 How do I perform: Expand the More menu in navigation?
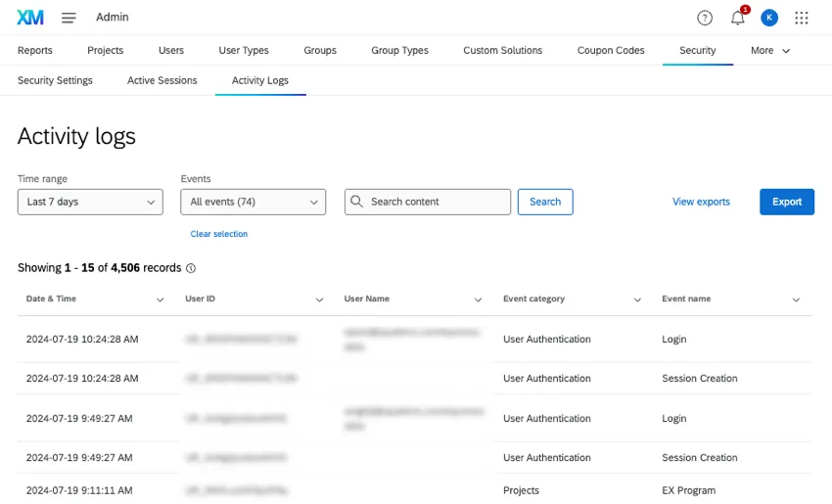(770, 51)
